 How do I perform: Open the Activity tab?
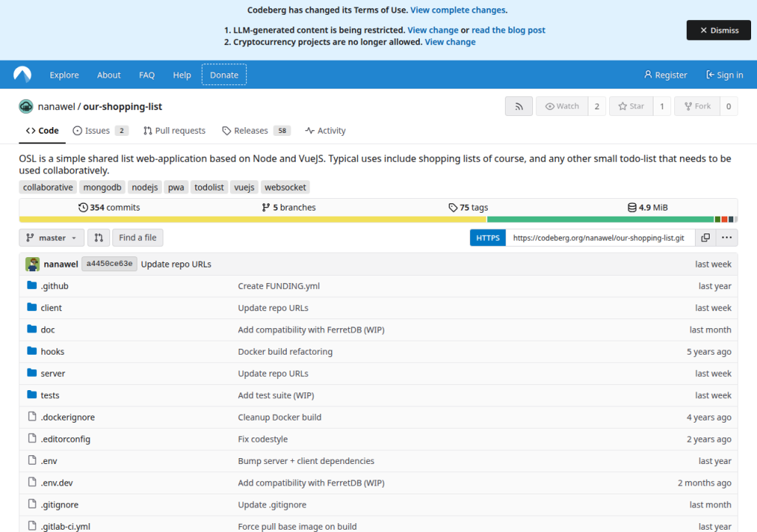pyautogui.click(x=325, y=130)
